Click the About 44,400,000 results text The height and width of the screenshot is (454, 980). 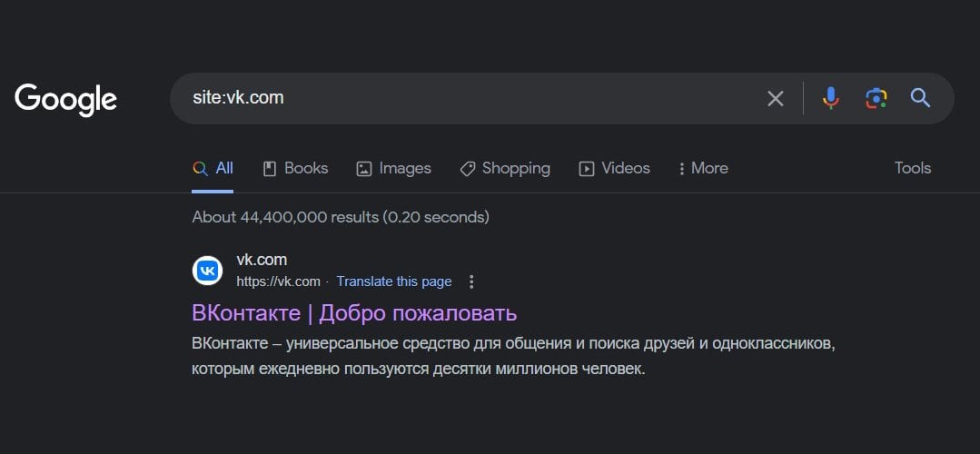tap(341, 217)
